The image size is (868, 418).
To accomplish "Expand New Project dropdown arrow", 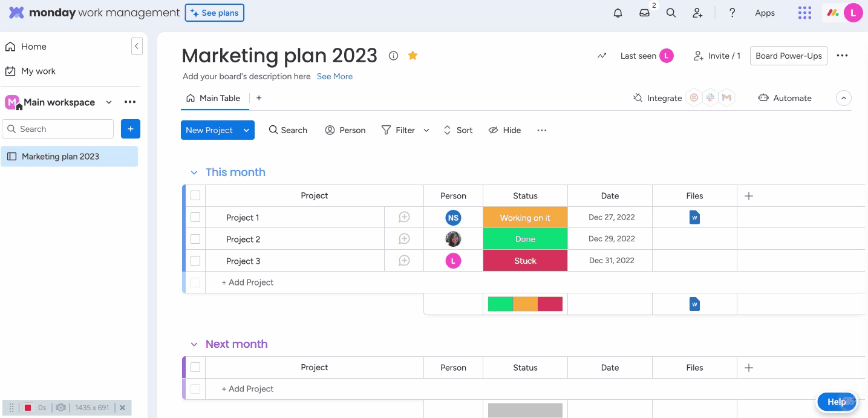I will (x=246, y=130).
